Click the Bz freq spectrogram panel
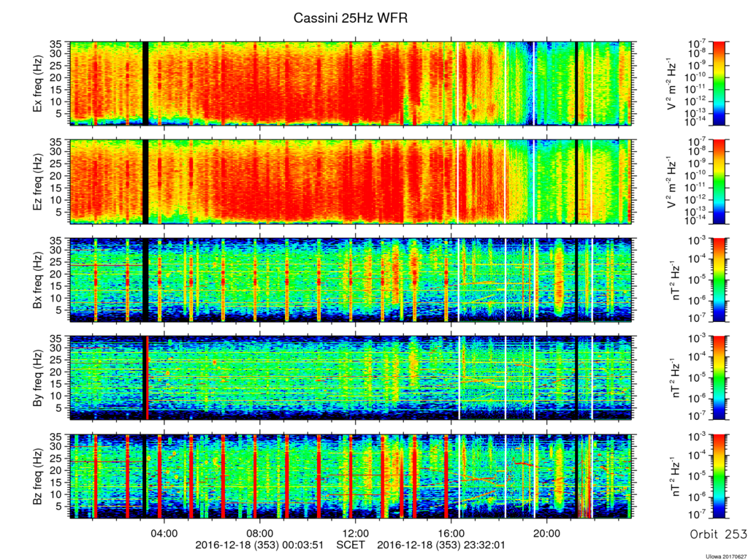This screenshot has width=748, height=560. tap(351, 476)
